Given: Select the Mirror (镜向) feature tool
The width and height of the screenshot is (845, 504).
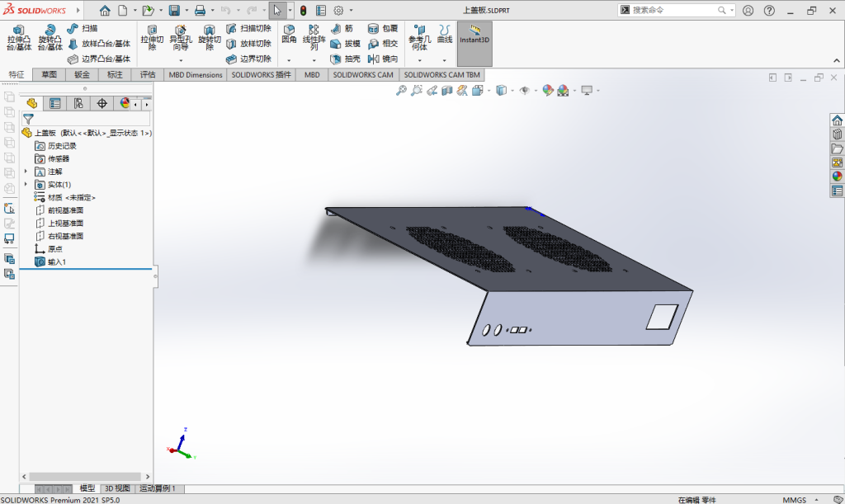Looking at the screenshot, I should point(382,59).
